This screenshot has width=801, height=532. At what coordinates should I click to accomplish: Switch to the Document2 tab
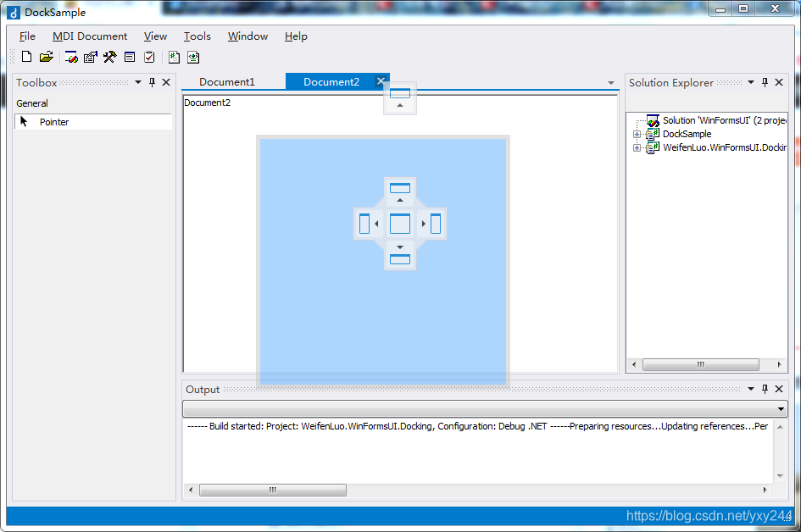pos(331,81)
